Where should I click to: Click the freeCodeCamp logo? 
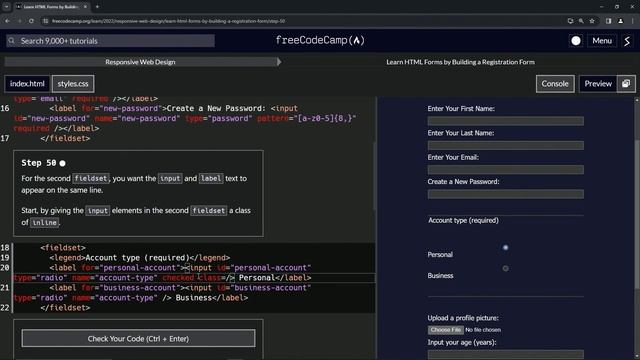tap(320, 40)
